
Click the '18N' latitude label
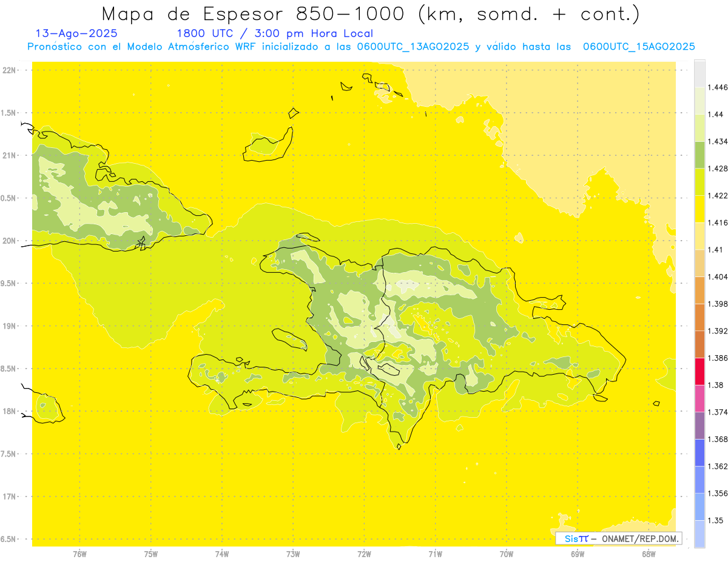tap(10, 412)
